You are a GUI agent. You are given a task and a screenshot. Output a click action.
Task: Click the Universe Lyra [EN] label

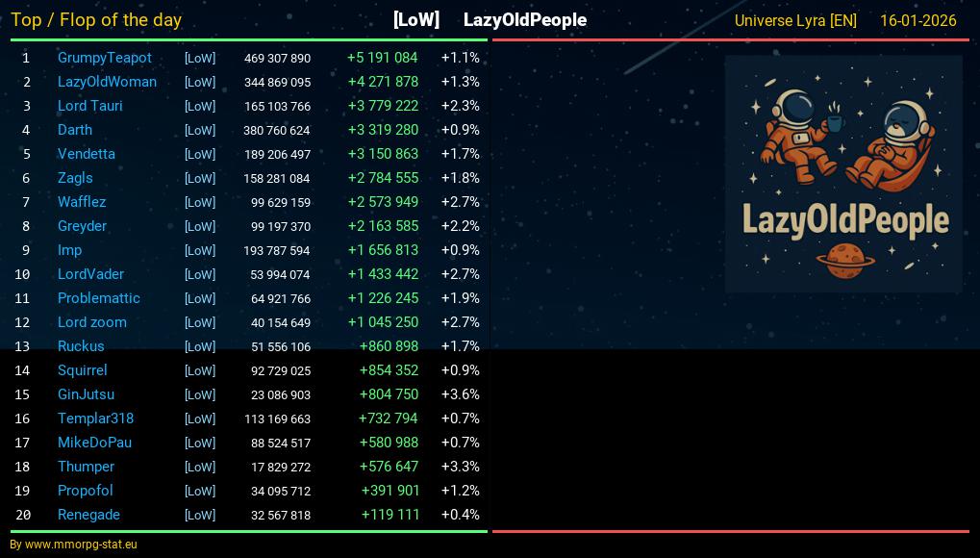pyautogui.click(x=795, y=20)
